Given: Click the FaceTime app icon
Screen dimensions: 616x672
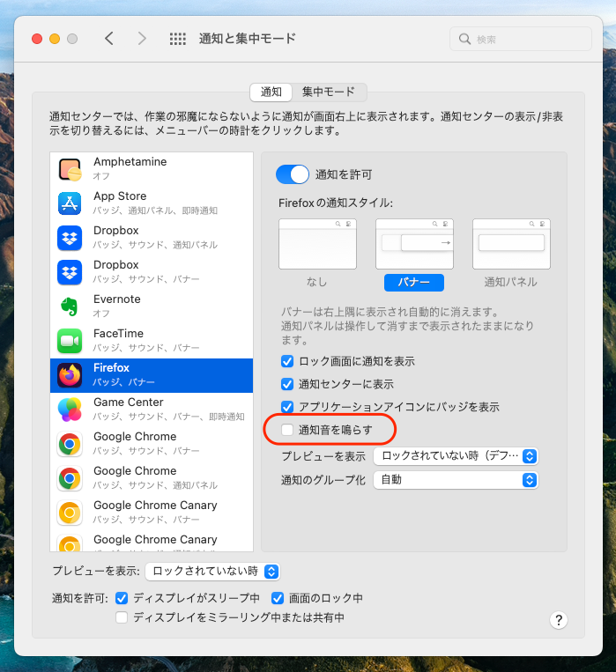Looking at the screenshot, I should pyautogui.click(x=70, y=340).
